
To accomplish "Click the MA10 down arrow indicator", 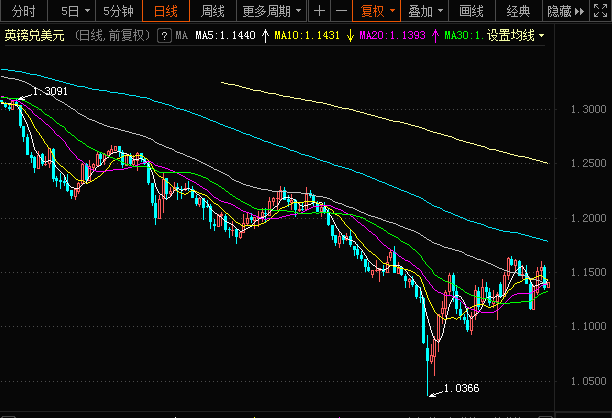I will [x=350, y=36].
